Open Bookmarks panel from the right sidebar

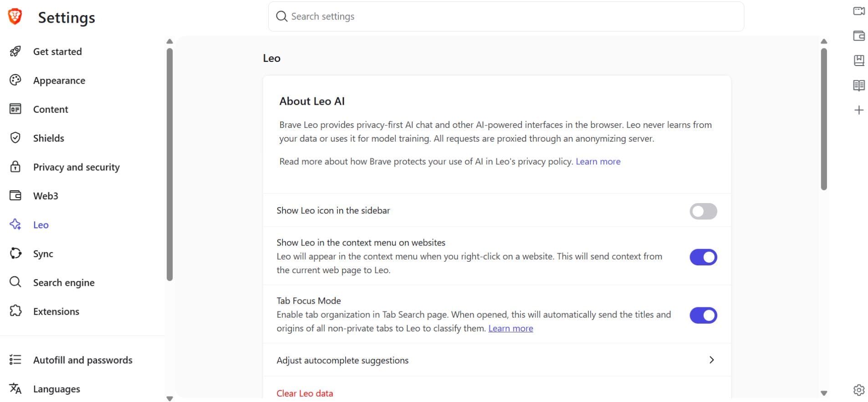[x=858, y=60]
